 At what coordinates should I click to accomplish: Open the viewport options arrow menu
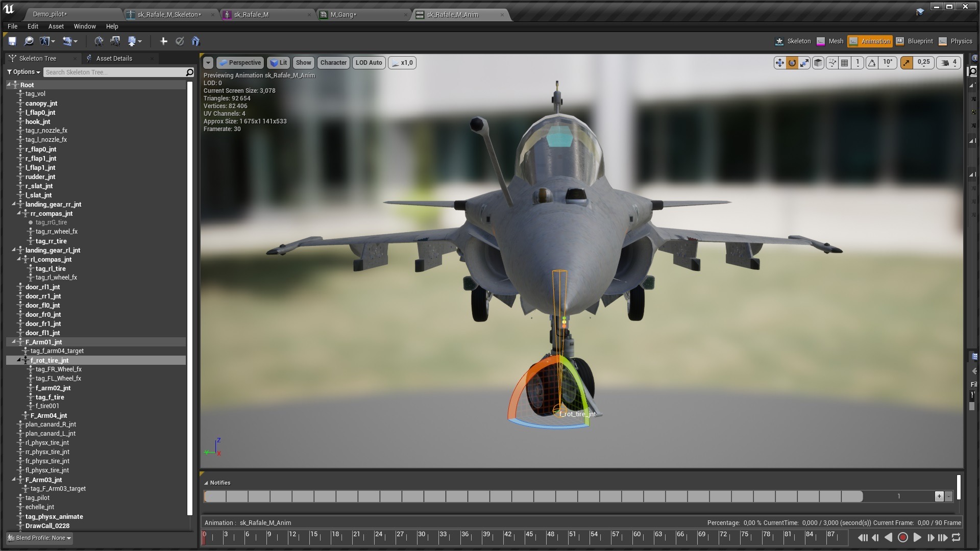(208, 63)
